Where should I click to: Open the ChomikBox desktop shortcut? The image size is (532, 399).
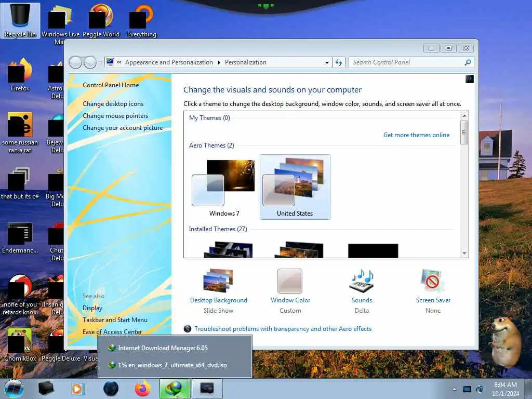[20, 345]
